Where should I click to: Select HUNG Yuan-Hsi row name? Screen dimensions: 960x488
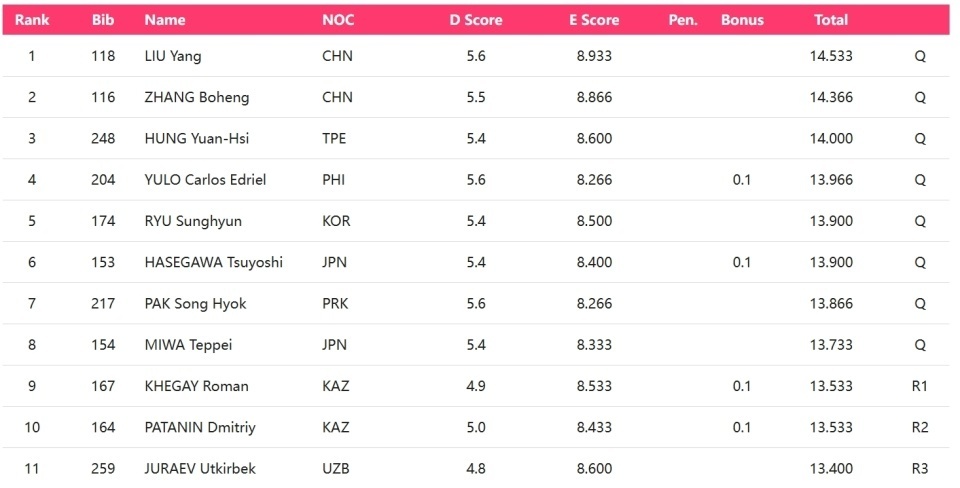click(197, 138)
